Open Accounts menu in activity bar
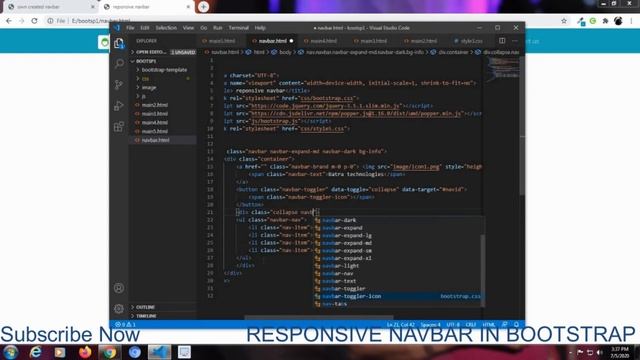The height and width of the screenshot is (360, 640). click(x=119, y=288)
